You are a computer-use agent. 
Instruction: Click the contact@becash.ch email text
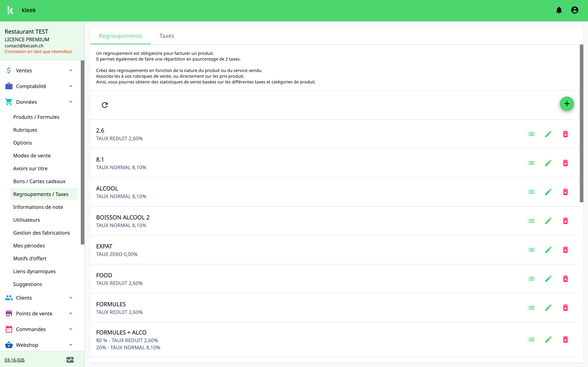[24, 46]
